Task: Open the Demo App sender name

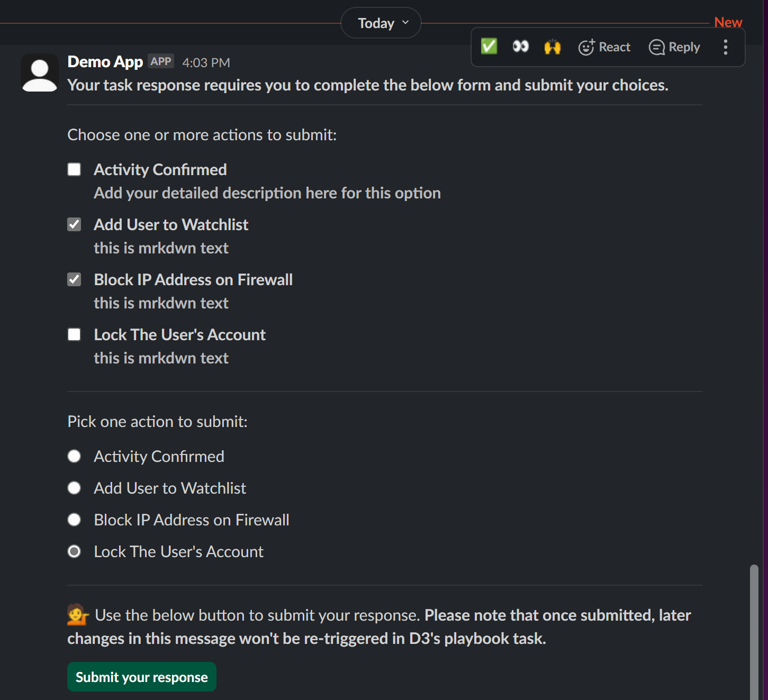Action: 105,62
